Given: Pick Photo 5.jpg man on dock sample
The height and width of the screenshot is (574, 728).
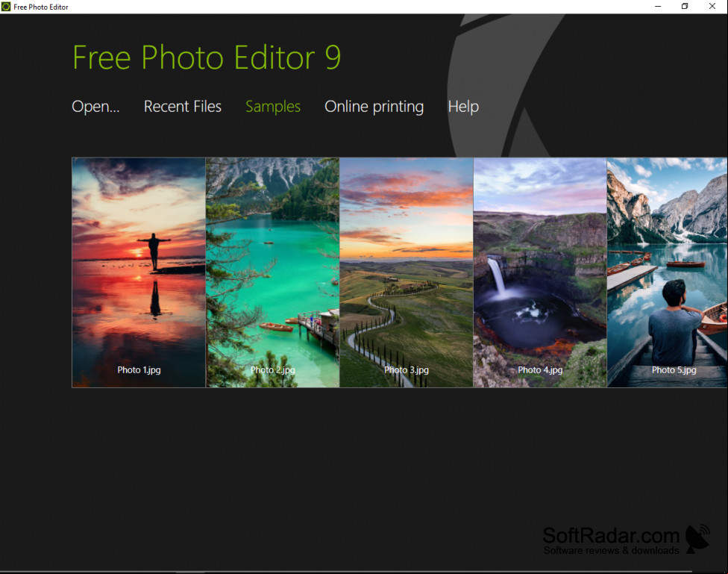Looking at the screenshot, I should [x=667, y=272].
